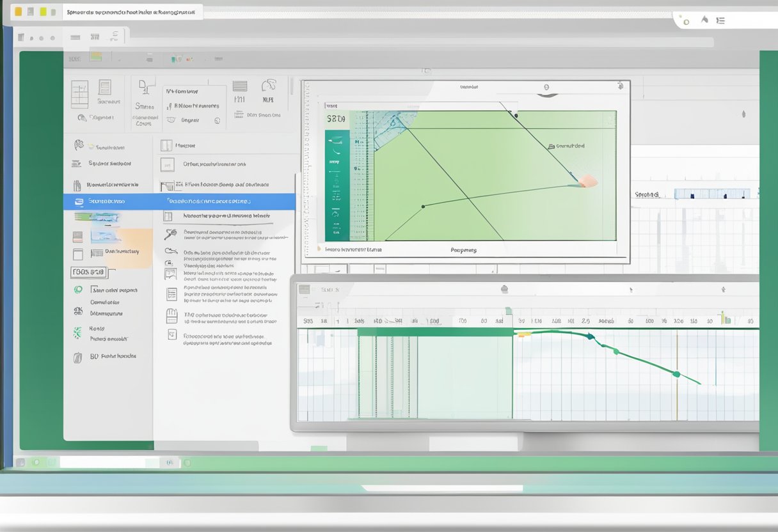This screenshot has width=778, height=532.
Task: Toggle the square box beside the Otfen menu entry
Action: pyautogui.click(x=167, y=164)
